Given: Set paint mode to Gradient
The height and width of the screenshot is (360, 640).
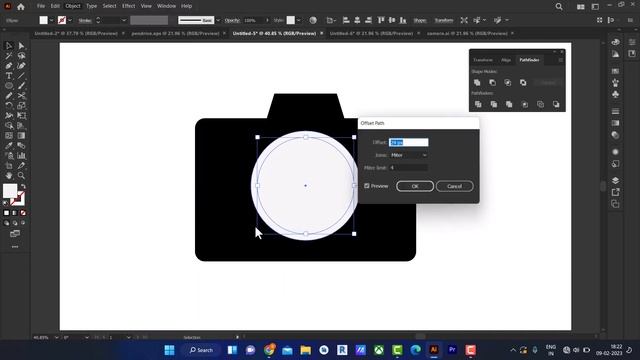Looking at the screenshot, I should pyautogui.click(x=15, y=213).
